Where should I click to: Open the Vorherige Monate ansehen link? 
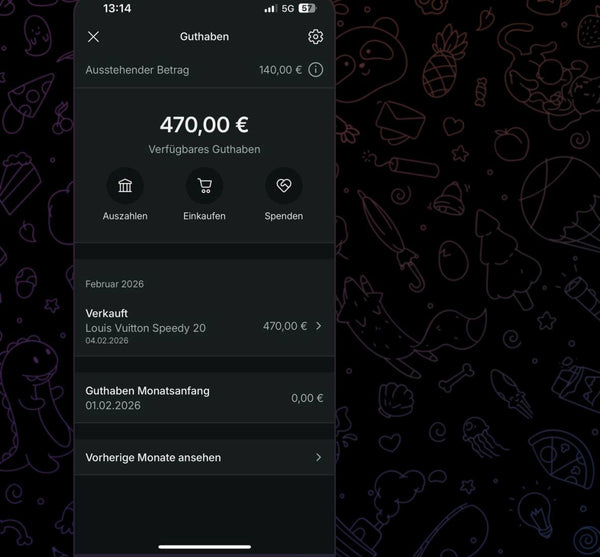coord(204,457)
